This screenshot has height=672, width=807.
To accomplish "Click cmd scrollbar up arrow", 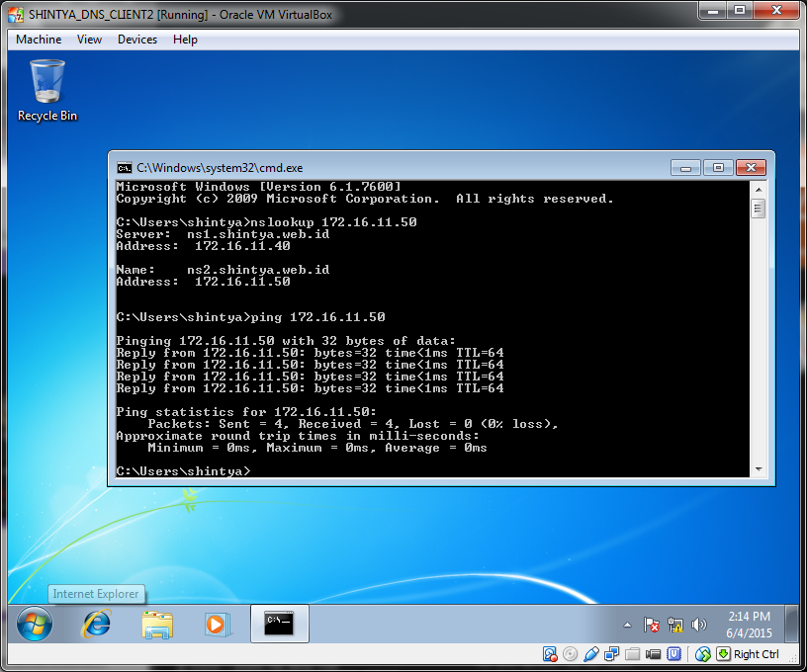I will pos(759,189).
